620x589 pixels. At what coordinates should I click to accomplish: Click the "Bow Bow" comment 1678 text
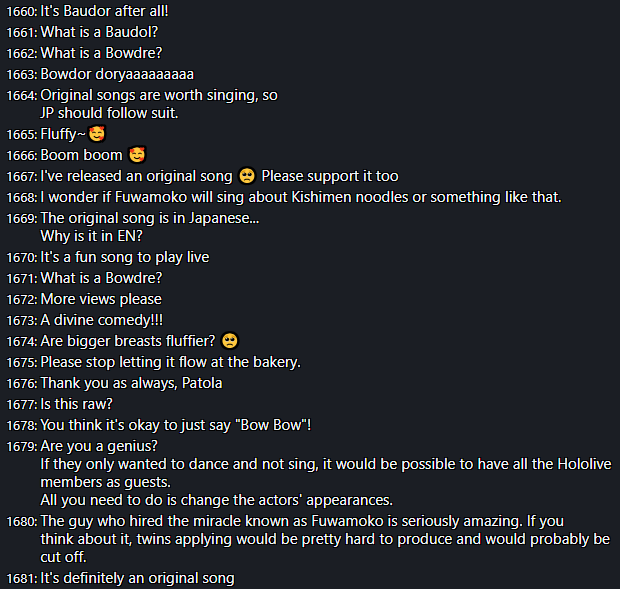(x=176, y=425)
